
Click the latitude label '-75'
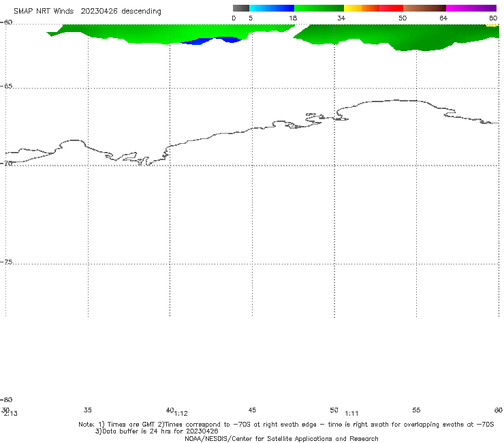click(6, 262)
